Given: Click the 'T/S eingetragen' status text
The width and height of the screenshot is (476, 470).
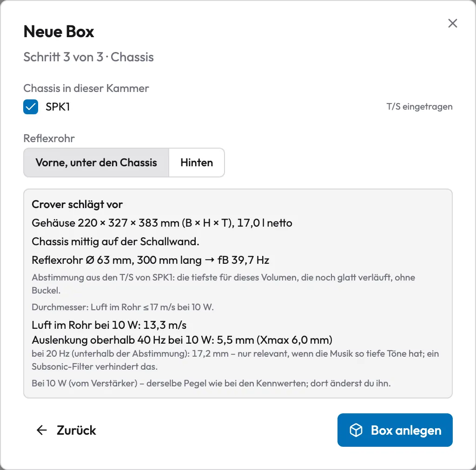Looking at the screenshot, I should 419,107.
